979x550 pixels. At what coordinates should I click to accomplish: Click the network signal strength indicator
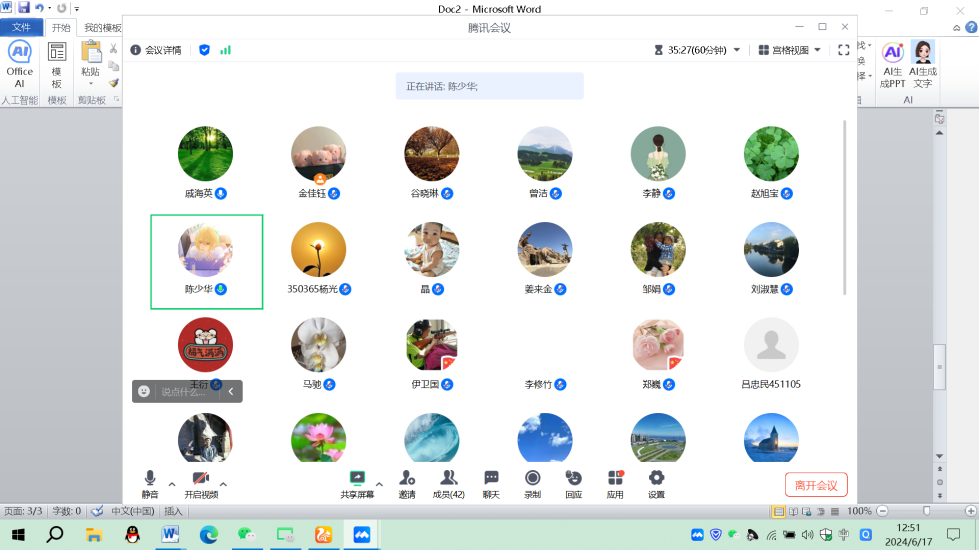[225, 50]
